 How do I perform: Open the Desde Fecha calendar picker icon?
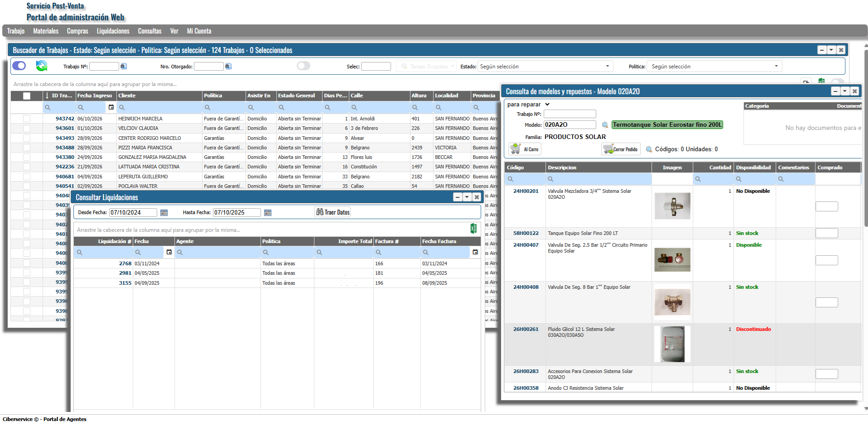tap(164, 213)
